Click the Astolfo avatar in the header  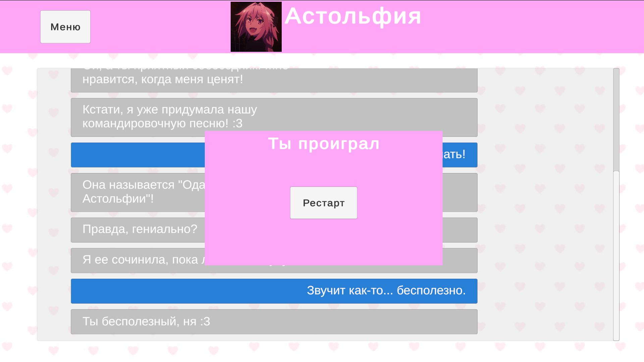256,26
